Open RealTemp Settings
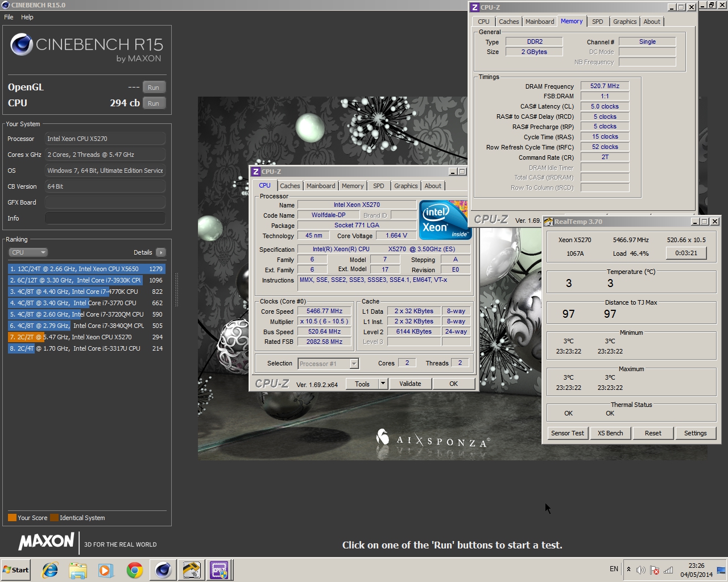The height and width of the screenshot is (582, 728). (695, 433)
